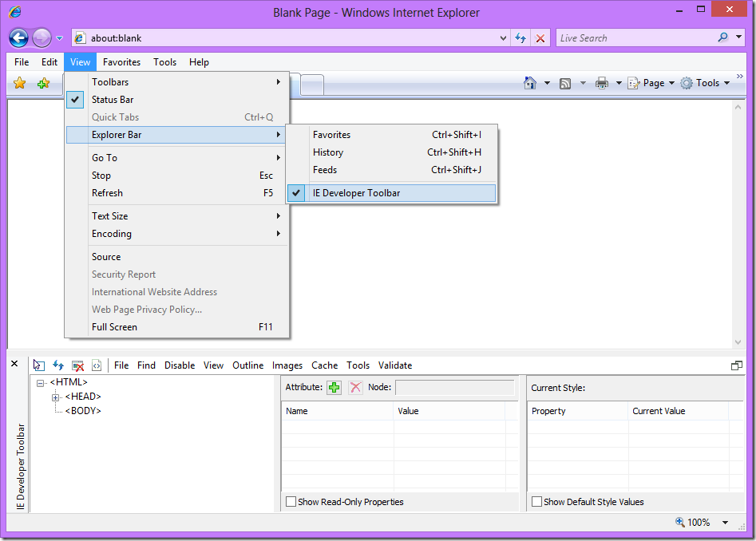Open Text Size submenu

coord(177,215)
